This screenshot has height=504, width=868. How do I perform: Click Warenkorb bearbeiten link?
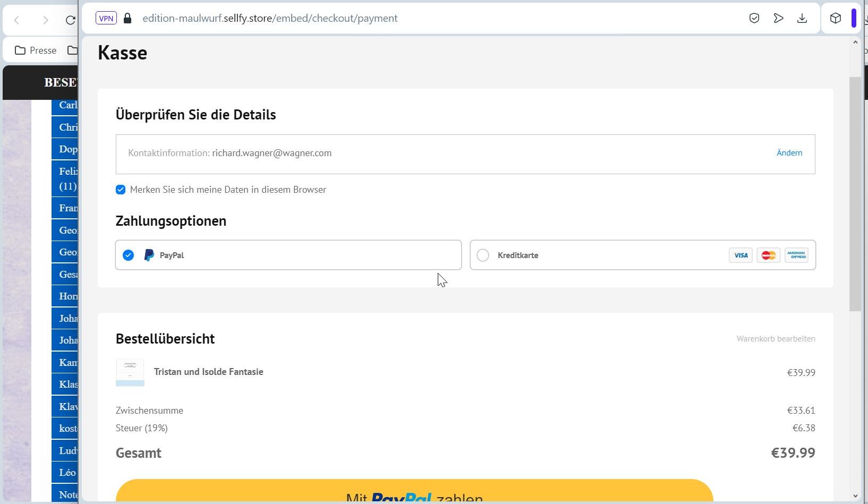point(776,339)
